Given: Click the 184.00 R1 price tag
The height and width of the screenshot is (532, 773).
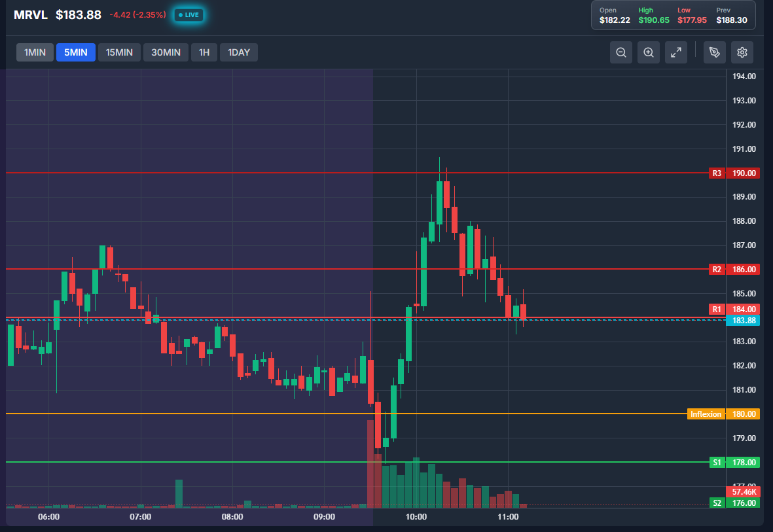Looking at the screenshot, I should click(x=744, y=309).
